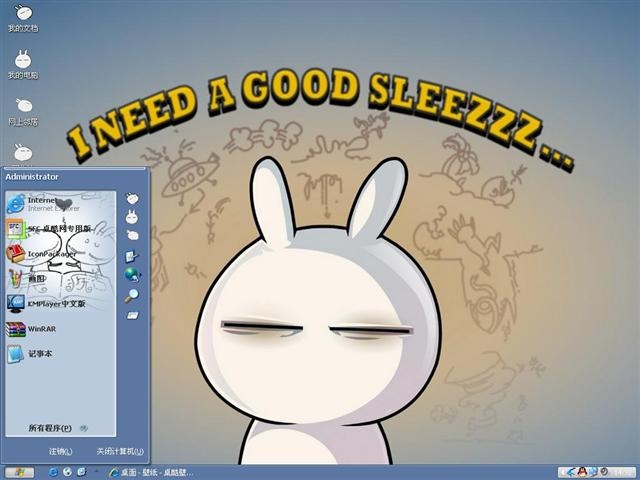Screen dimensions: 640x480
Task: Click the magnifier search icon in start menu
Action: tap(131, 296)
